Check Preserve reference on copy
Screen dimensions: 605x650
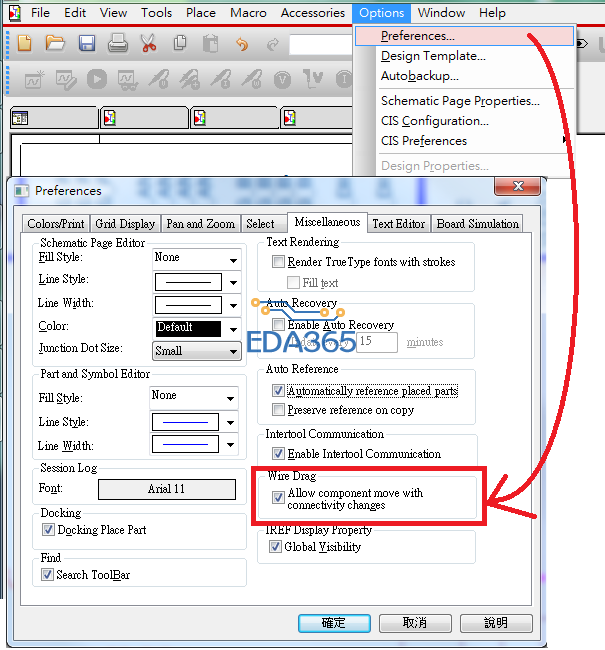[x=278, y=410]
